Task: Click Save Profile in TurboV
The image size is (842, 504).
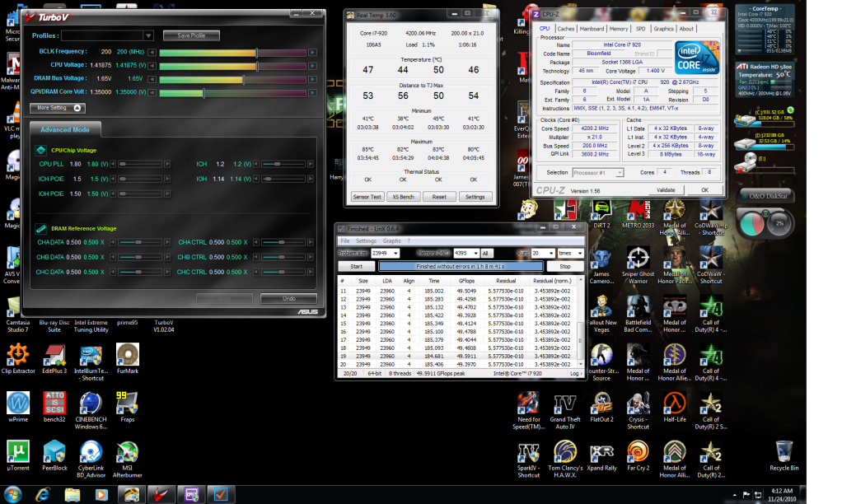Action: coord(191,35)
